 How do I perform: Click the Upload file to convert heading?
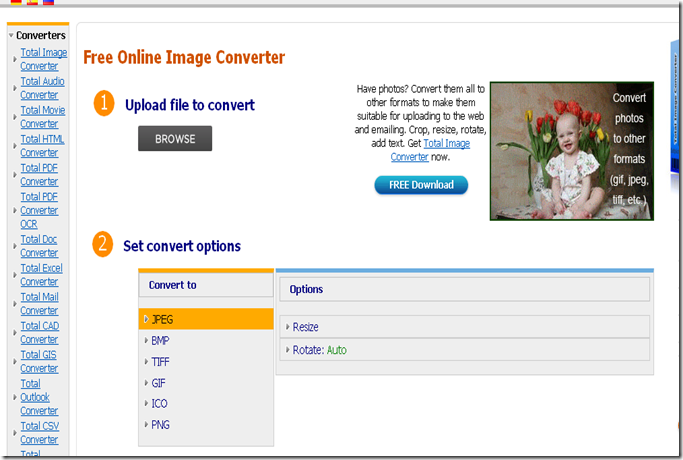click(x=189, y=105)
